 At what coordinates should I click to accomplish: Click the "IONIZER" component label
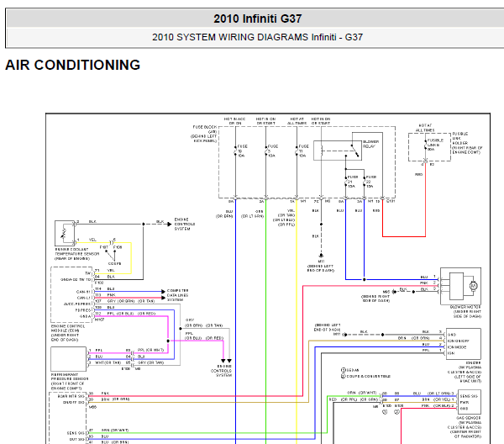(473, 362)
